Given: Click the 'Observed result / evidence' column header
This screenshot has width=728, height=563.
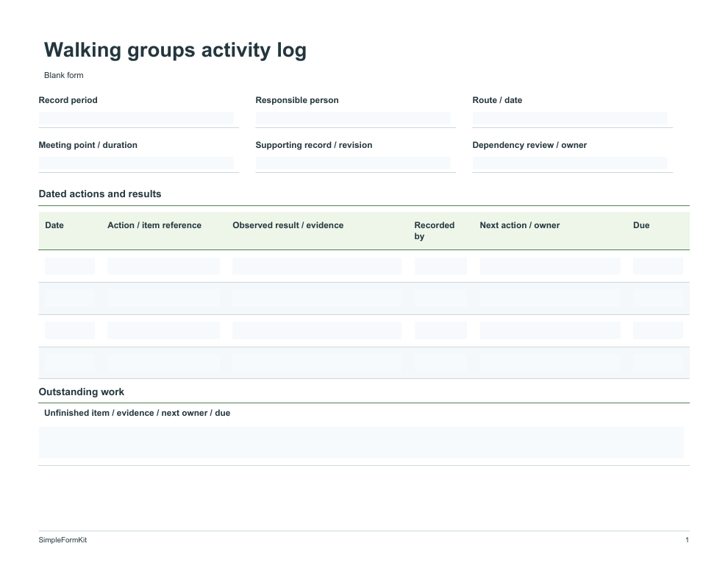Looking at the screenshot, I should click(x=288, y=225).
